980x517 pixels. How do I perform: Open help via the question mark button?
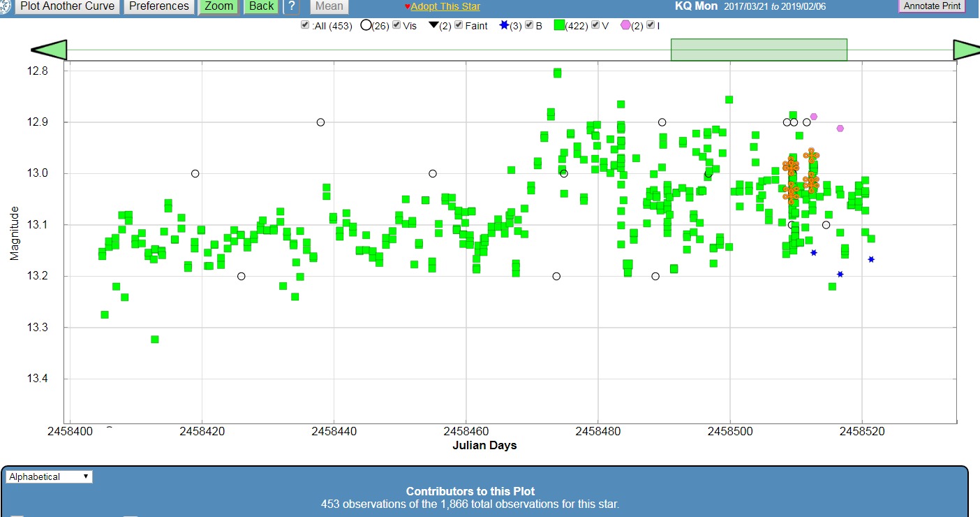(292, 7)
